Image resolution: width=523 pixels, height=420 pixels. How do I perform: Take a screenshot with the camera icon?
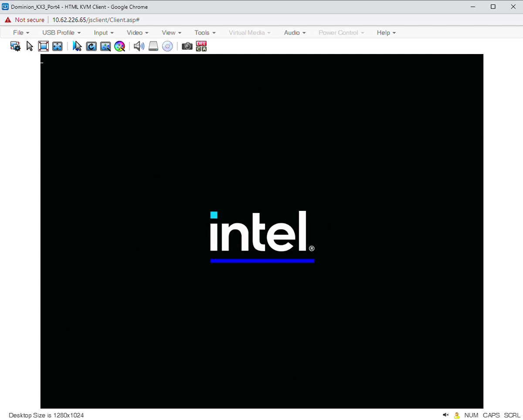[187, 46]
